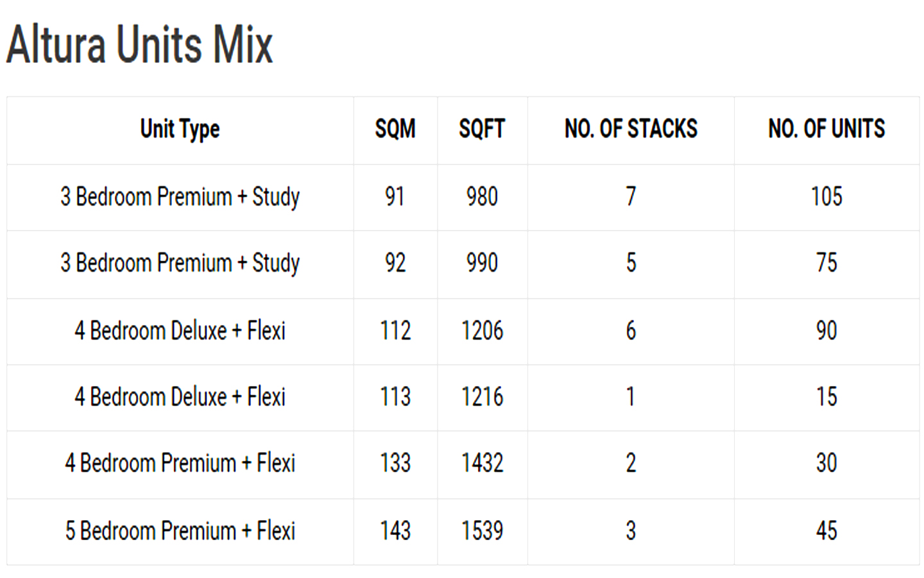924x578 pixels.
Task: Click the 105 units cell
Action: [x=826, y=197]
